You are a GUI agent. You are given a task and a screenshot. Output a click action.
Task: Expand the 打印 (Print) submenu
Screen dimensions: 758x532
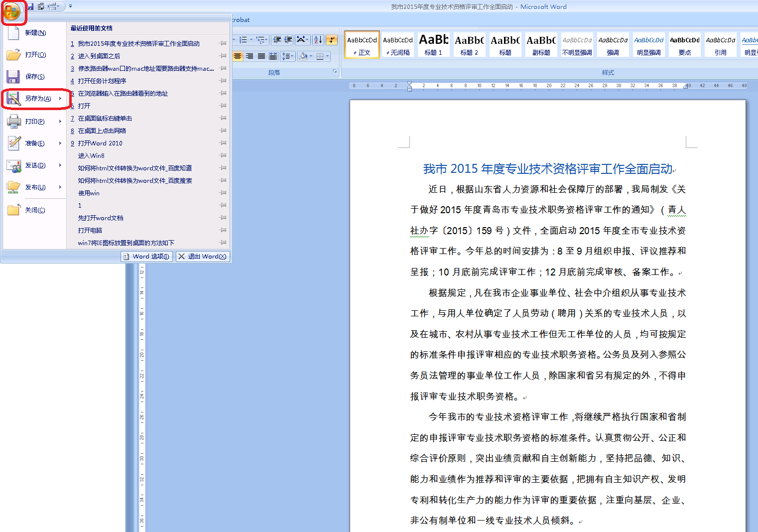pos(60,122)
